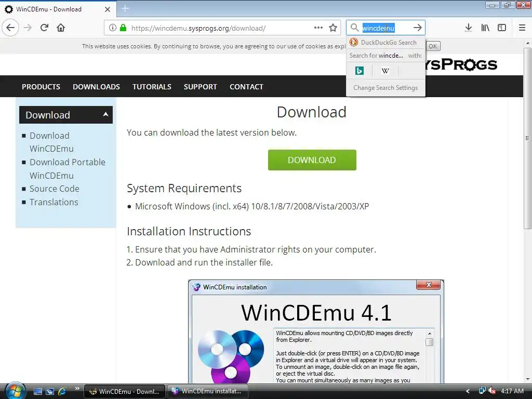Viewport: 532px width, 399px height.
Task: Click the search magnifier icon
Action: point(354,28)
